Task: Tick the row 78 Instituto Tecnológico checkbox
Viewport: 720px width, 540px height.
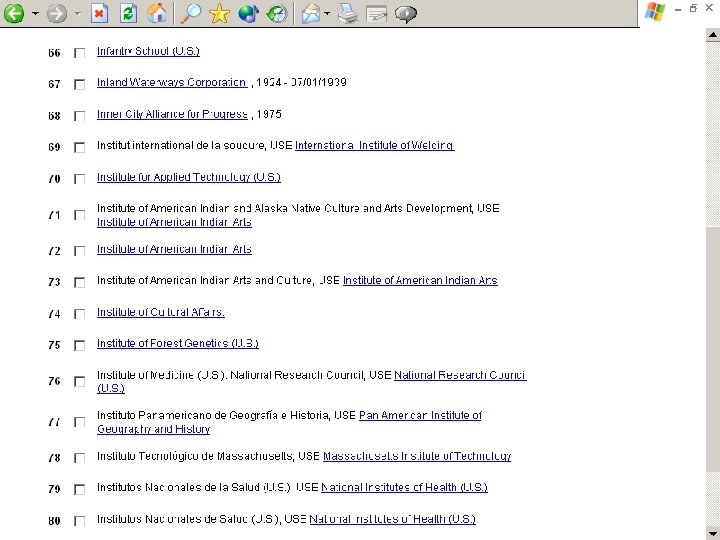Action: point(79,458)
